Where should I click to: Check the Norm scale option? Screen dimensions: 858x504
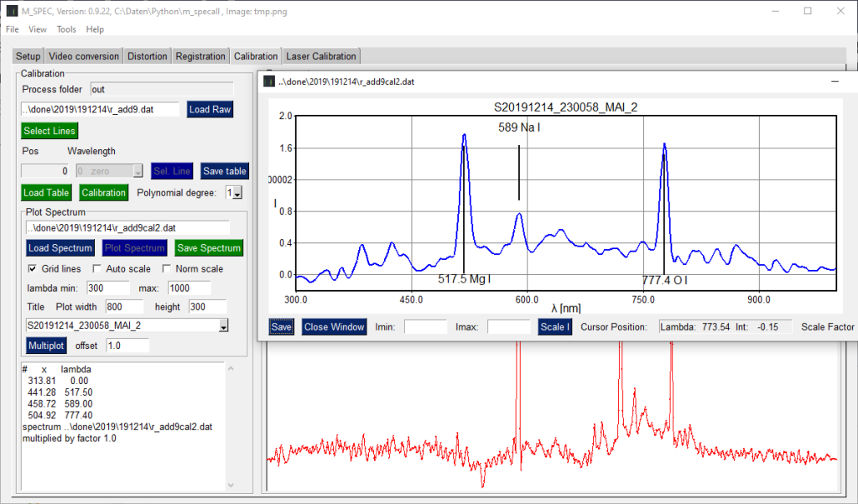167,269
